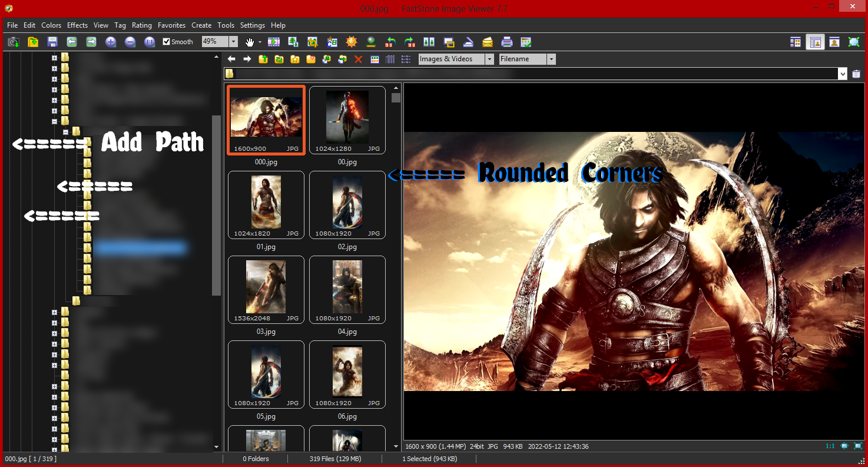The height and width of the screenshot is (467, 868).
Task: Switch to full screen view icon
Action: [x=853, y=42]
